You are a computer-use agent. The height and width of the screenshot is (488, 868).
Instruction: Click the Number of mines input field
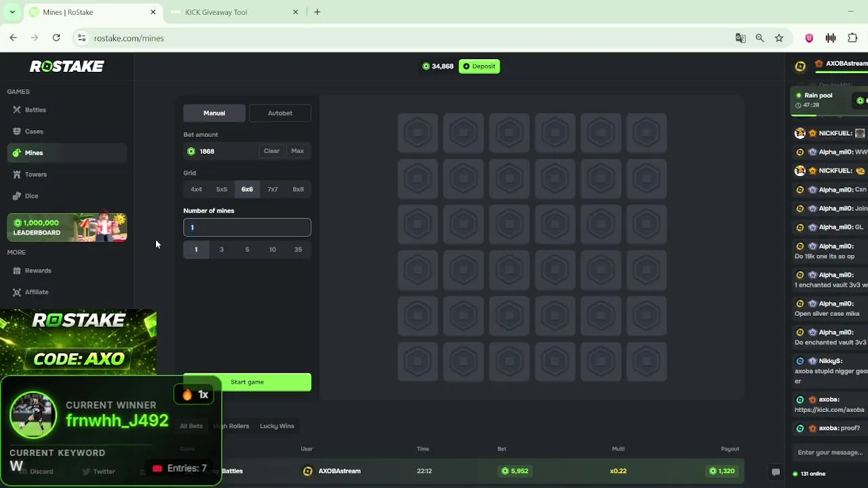pos(247,227)
